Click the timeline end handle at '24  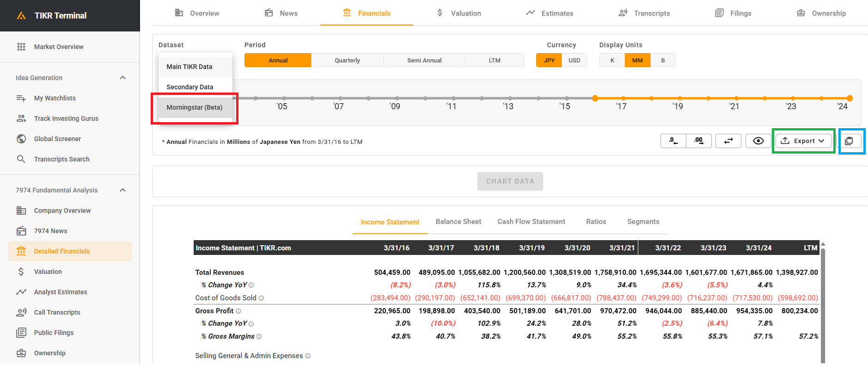pyautogui.click(x=850, y=98)
